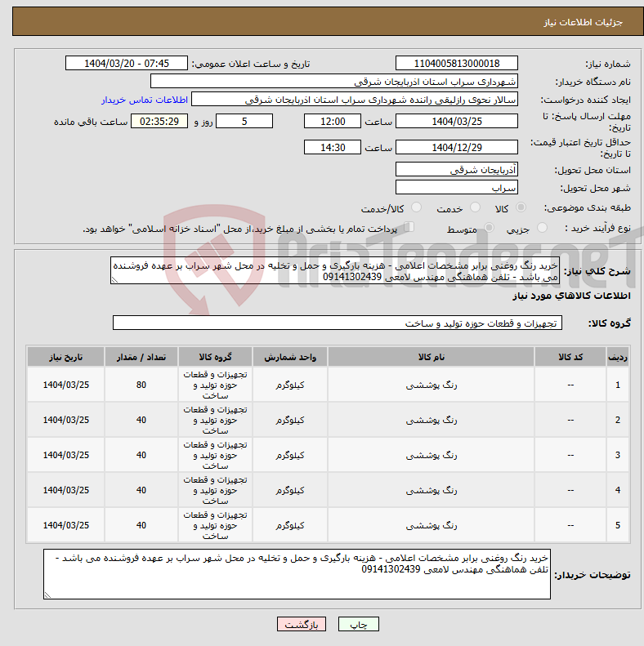Click رنگ پوششی in row 3
The image size is (644, 646).
pos(432,455)
